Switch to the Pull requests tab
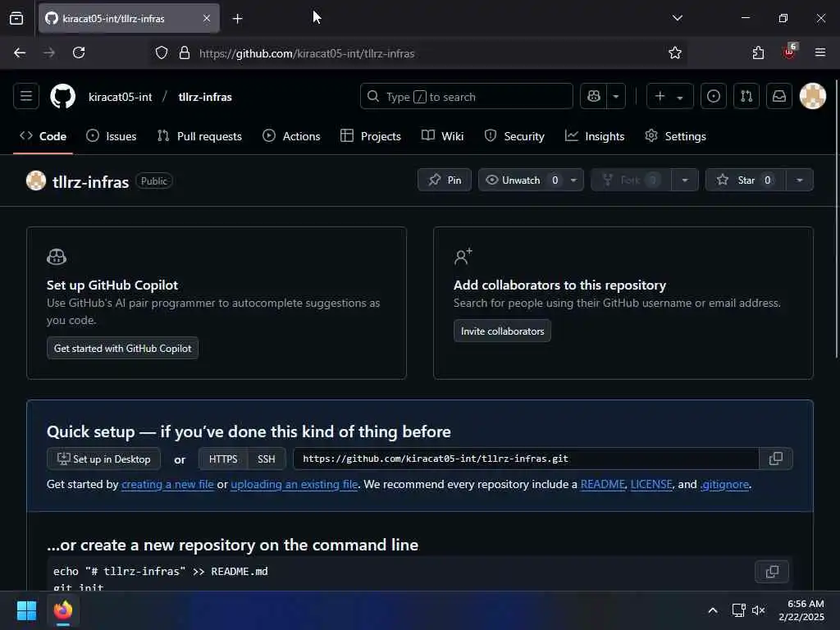Screen dimensions: 840x630 coord(199,136)
